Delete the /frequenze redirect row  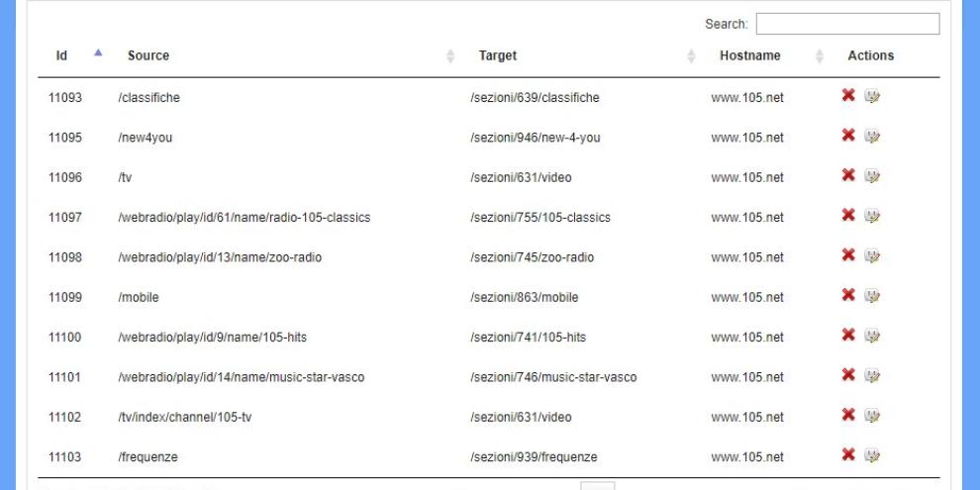pyautogui.click(x=848, y=454)
